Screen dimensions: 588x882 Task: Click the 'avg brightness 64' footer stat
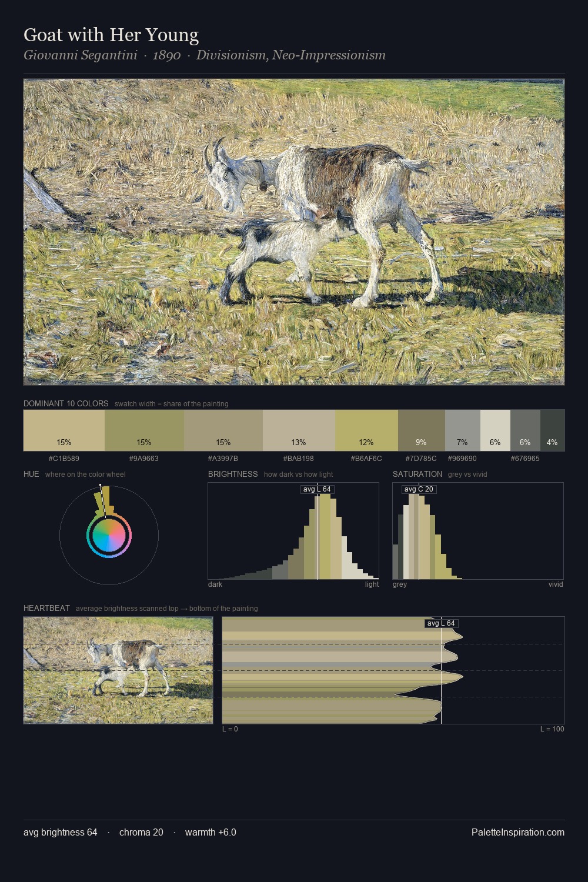tap(61, 832)
